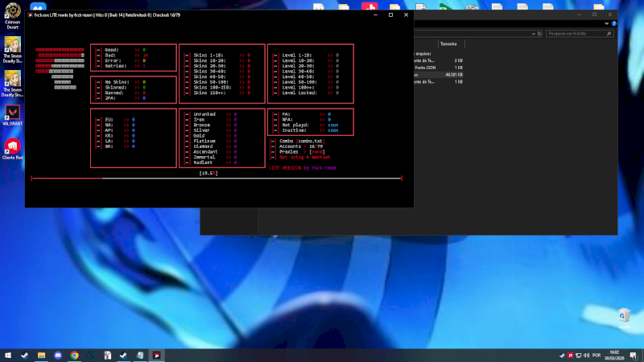This screenshot has height=362, width=644.
Task: Open the Cliente Riot desktop shortcut
Action: pyautogui.click(x=12, y=146)
